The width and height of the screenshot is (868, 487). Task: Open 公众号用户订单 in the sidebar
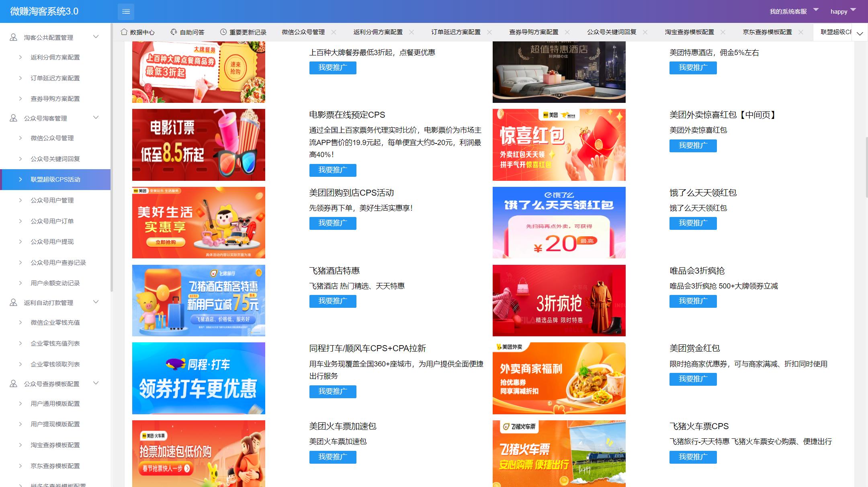coord(55,221)
